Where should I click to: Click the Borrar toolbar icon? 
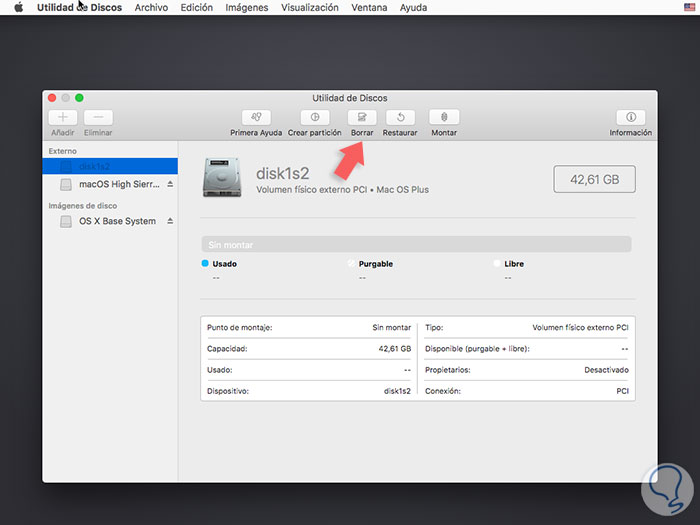click(x=362, y=117)
